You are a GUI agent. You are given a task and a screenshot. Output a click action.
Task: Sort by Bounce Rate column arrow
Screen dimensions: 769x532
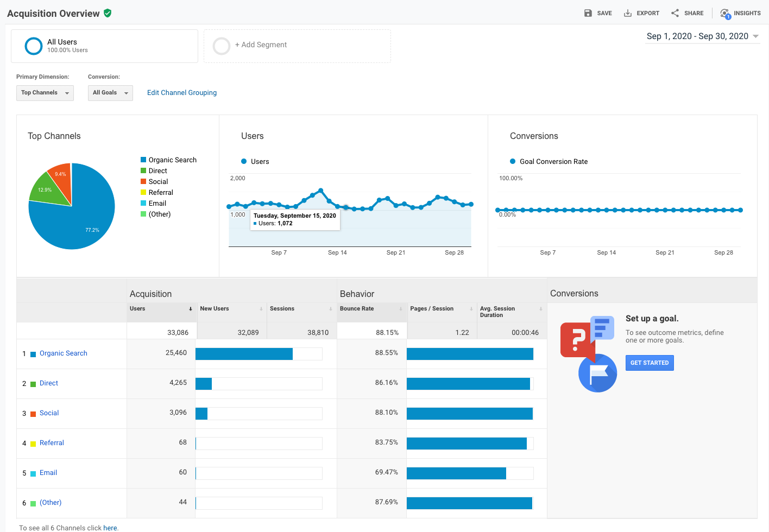pos(401,309)
